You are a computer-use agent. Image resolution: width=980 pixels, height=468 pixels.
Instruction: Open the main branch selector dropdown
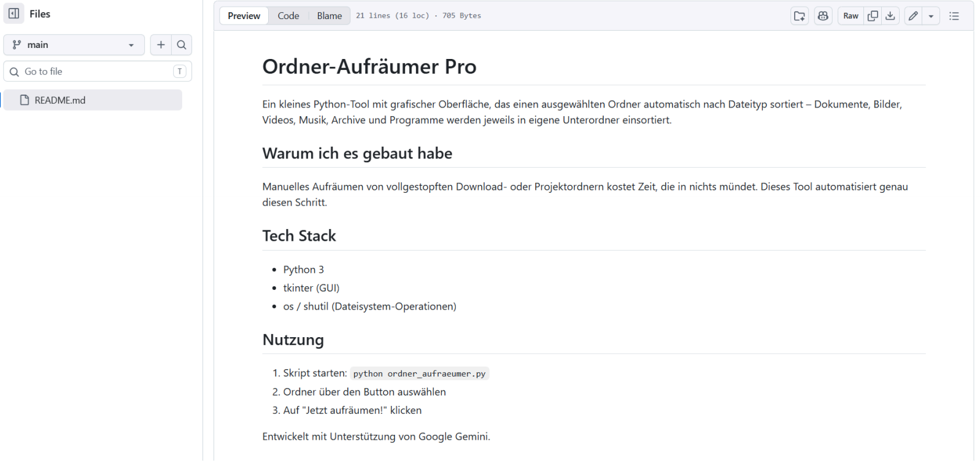74,45
